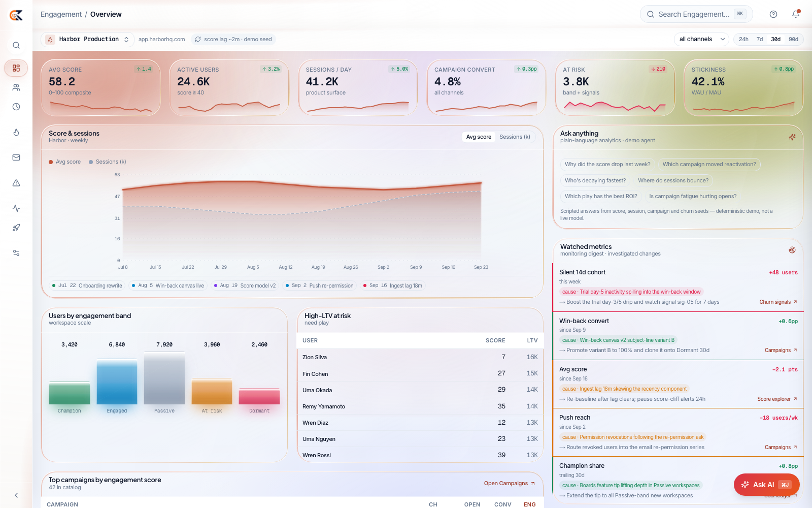The image size is (812, 508).
Task: Open the STICKINESS metric card
Action: tap(743, 88)
